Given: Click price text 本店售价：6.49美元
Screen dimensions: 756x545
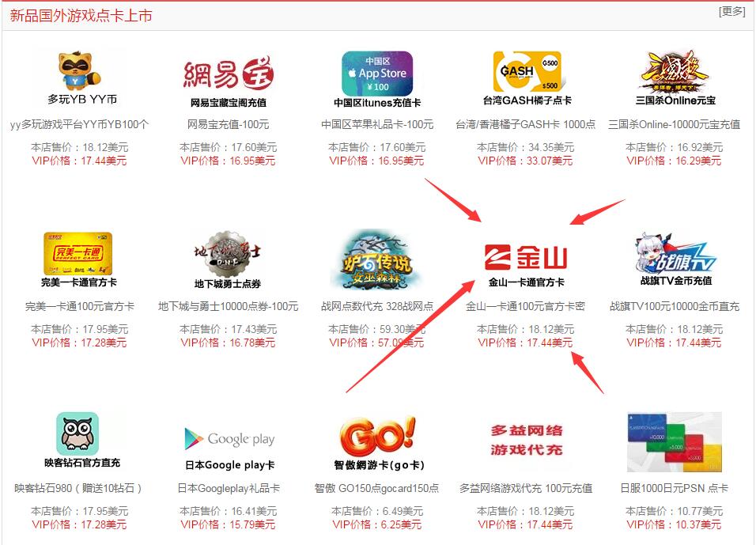Looking at the screenshot, I should pos(377,511).
